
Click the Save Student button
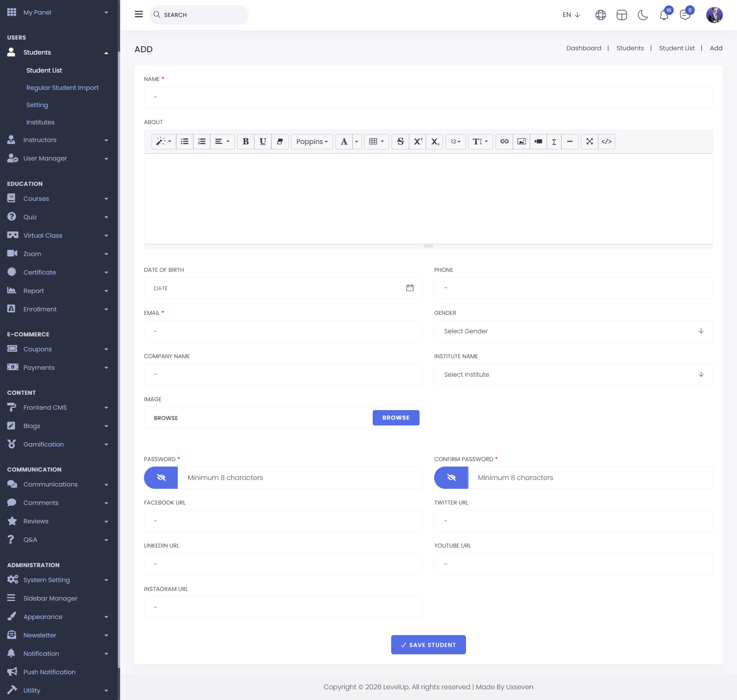point(428,645)
